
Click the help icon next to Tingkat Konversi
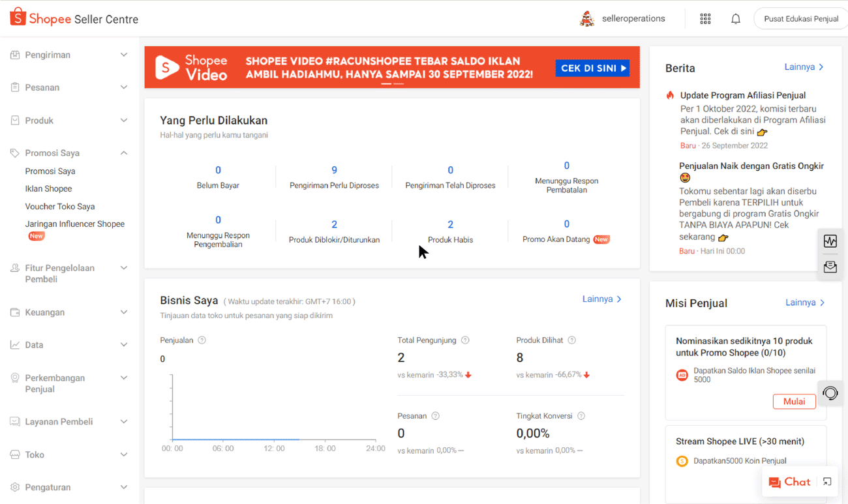(x=581, y=416)
